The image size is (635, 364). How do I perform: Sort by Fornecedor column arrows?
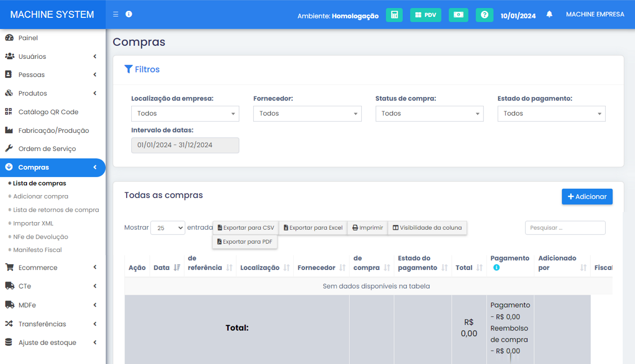click(x=342, y=267)
